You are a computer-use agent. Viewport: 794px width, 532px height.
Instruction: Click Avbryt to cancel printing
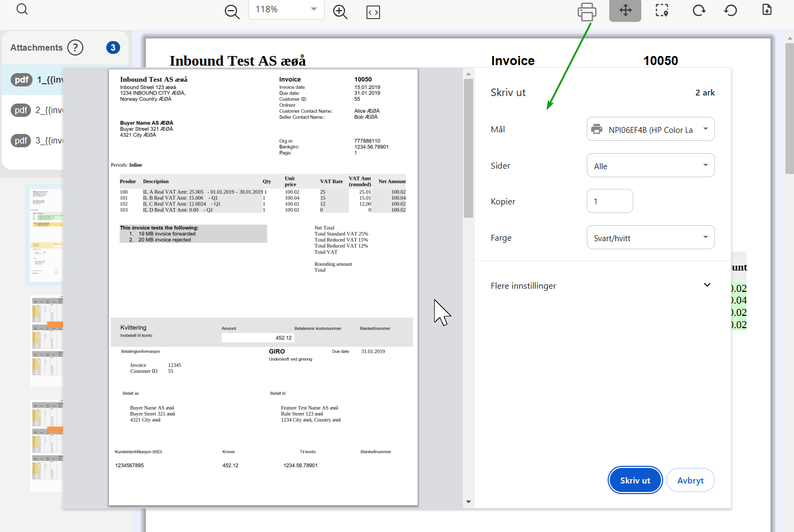(690, 480)
